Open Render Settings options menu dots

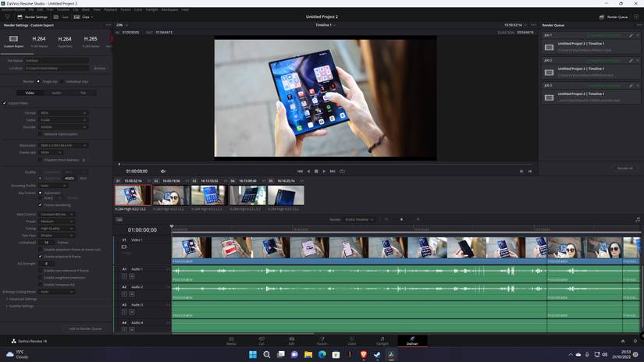click(x=109, y=25)
